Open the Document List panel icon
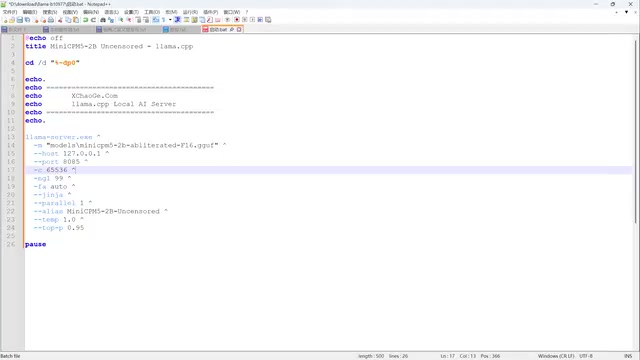 (x=202, y=20)
